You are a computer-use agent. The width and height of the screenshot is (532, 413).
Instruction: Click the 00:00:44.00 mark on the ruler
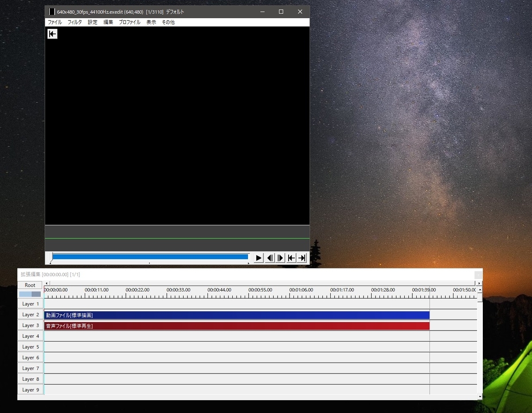219,290
